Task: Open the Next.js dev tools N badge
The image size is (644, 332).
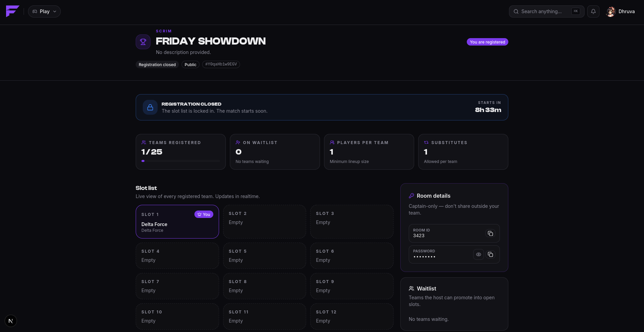Action: pos(11,321)
